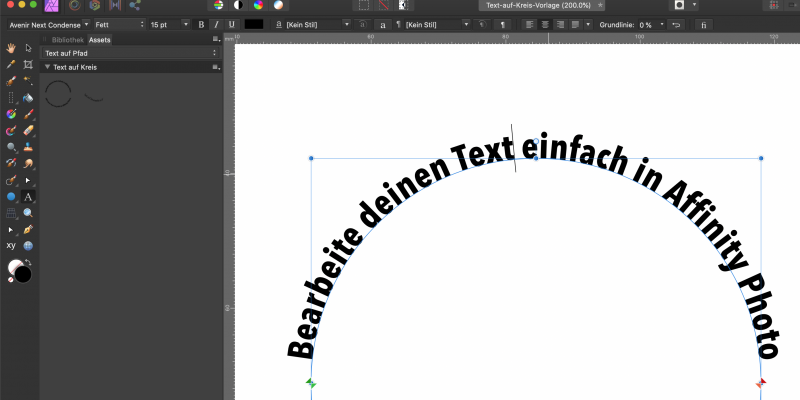Select the Move arrow tool
Image resolution: width=800 pixels, height=400 pixels.
click(28, 48)
